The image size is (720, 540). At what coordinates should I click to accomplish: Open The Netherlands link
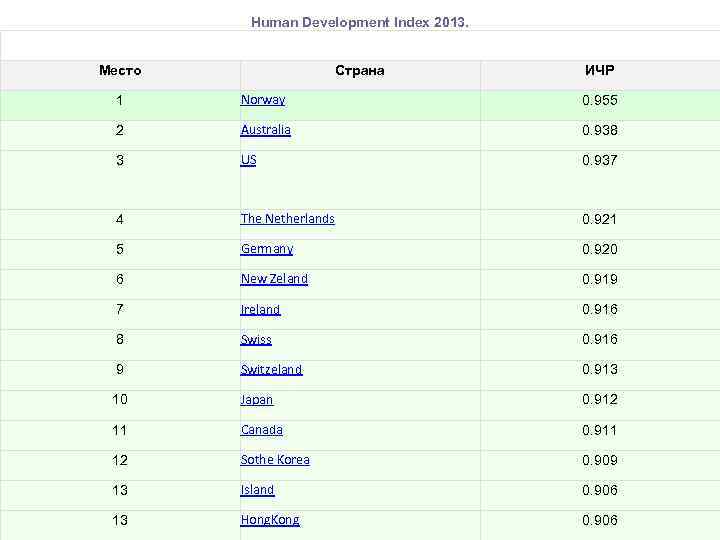pos(288,219)
